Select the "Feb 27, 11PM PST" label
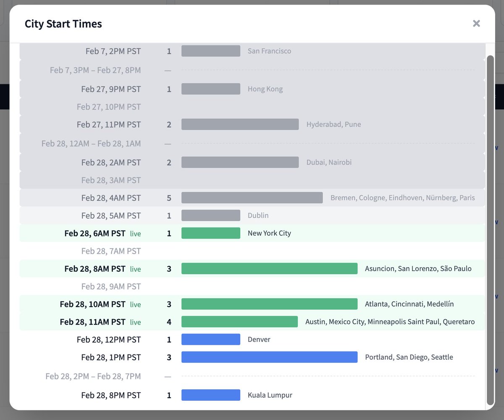This screenshot has width=504, height=420. click(109, 124)
